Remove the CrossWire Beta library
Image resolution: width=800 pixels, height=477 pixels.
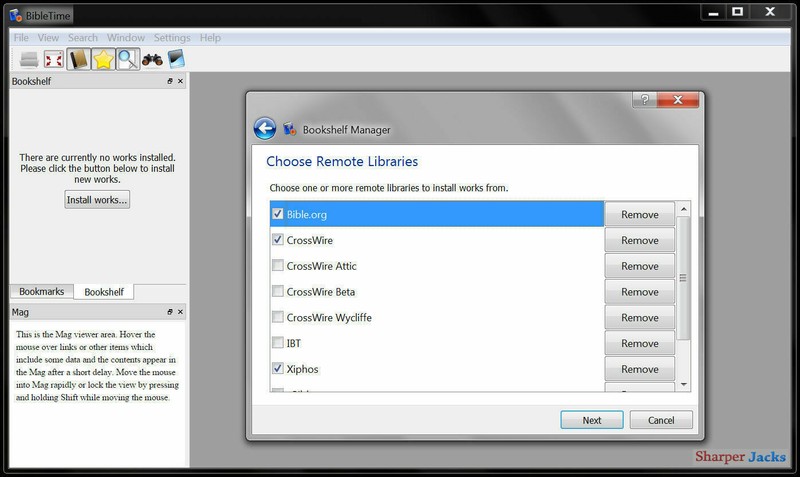(x=640, y=291)
